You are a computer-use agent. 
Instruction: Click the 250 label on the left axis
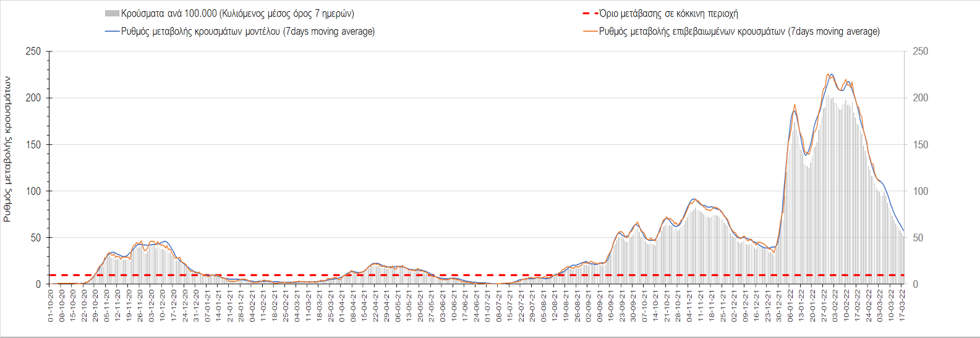tap(33, 51)
